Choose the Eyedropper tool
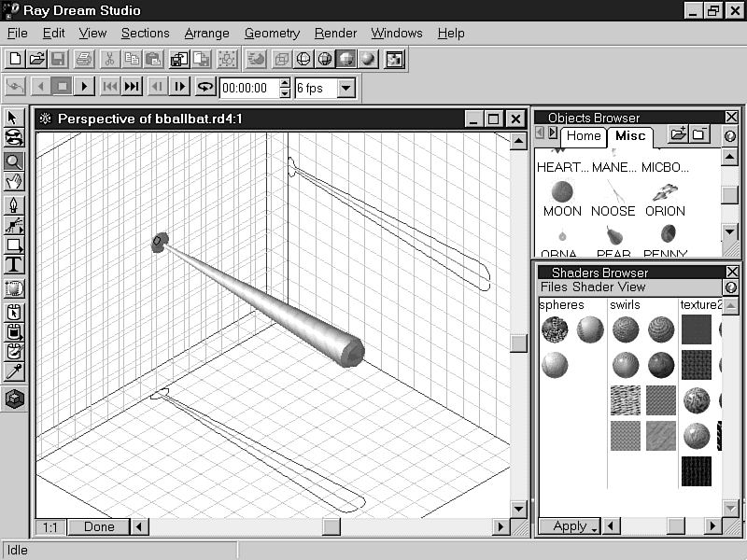Screen dimensions: 747x560 tap(14, 372)
